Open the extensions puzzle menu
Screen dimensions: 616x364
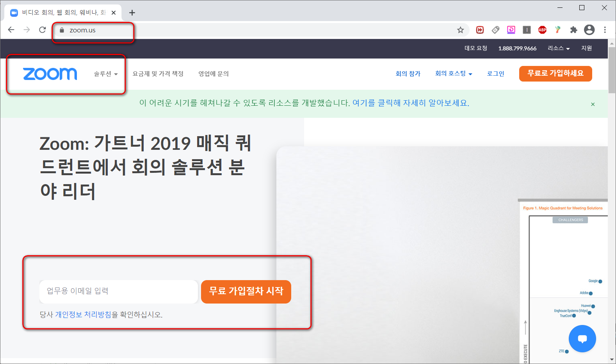pos(573,30)
